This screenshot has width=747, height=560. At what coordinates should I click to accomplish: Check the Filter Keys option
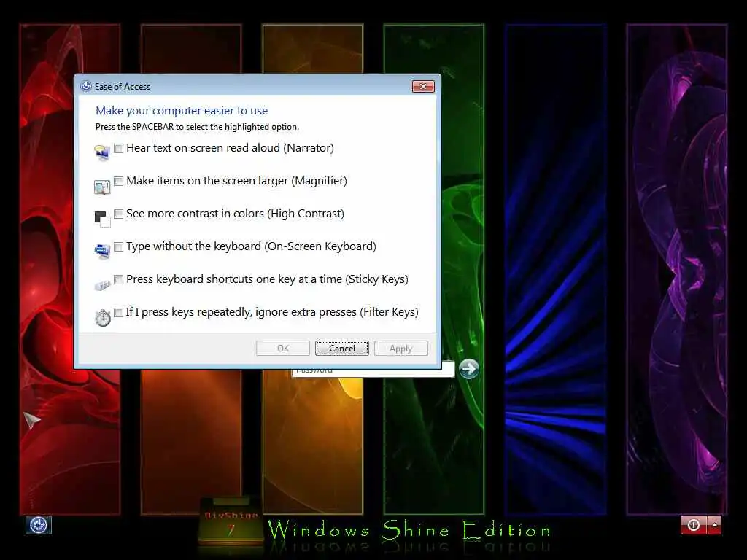point(119,312)
